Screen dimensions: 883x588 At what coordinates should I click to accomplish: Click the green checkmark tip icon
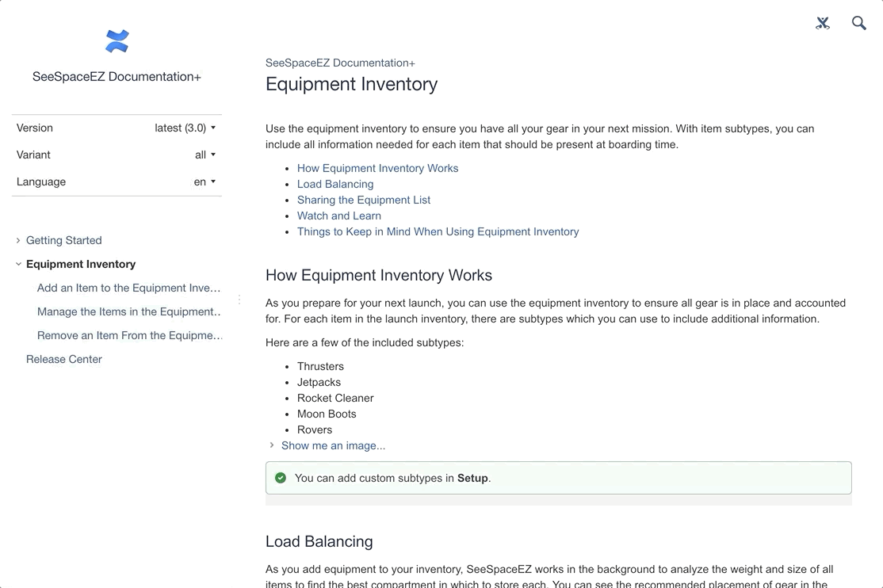click(281, 478)
